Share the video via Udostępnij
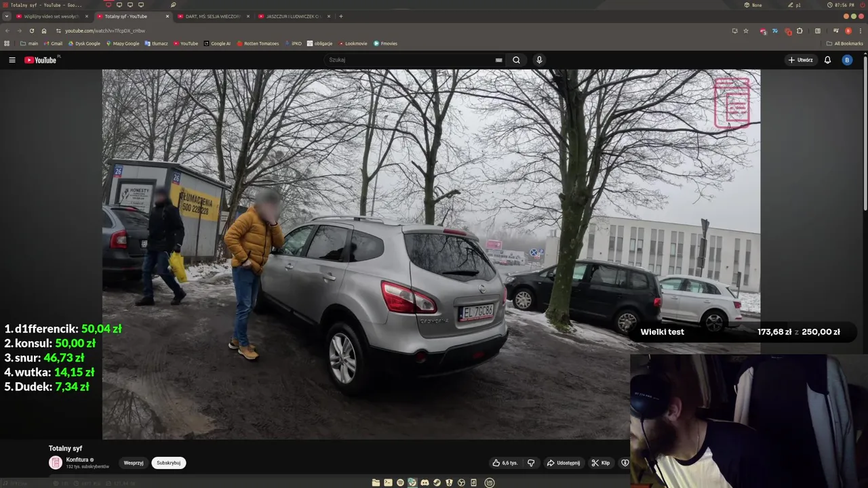The width and height of the screenshot is (868, 488). (x=564, y=463)
